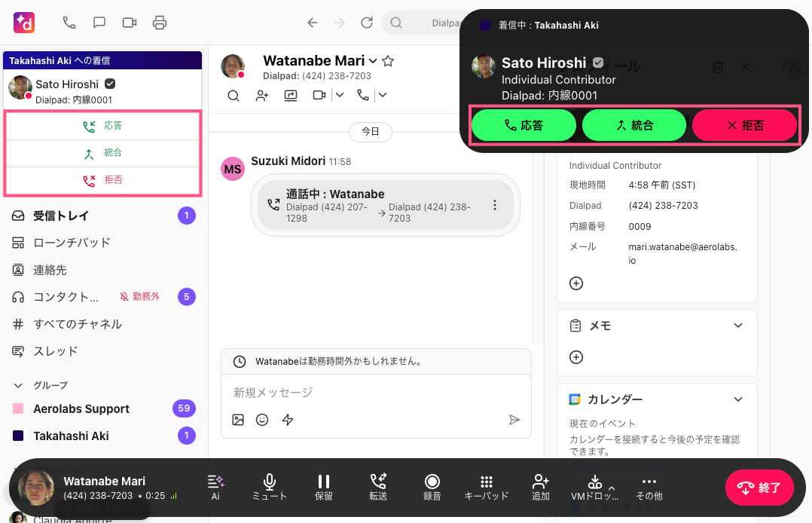Click green 統合 button in popup
Image resolution: width=812 pixels, height=523 pixels.
pos(634,125)
